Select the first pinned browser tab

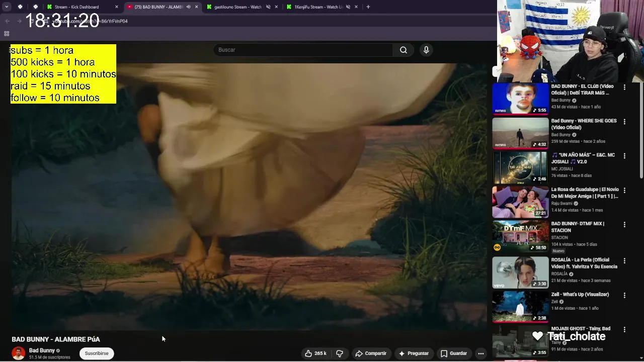(20, 7)
